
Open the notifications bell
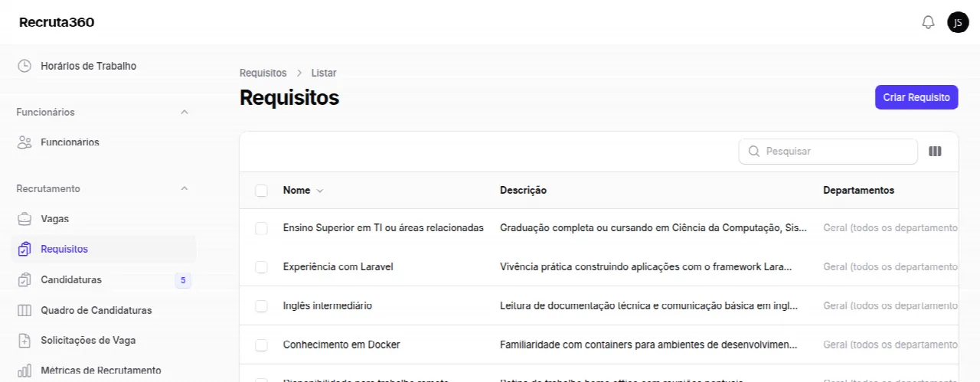[x=928, y=22]
